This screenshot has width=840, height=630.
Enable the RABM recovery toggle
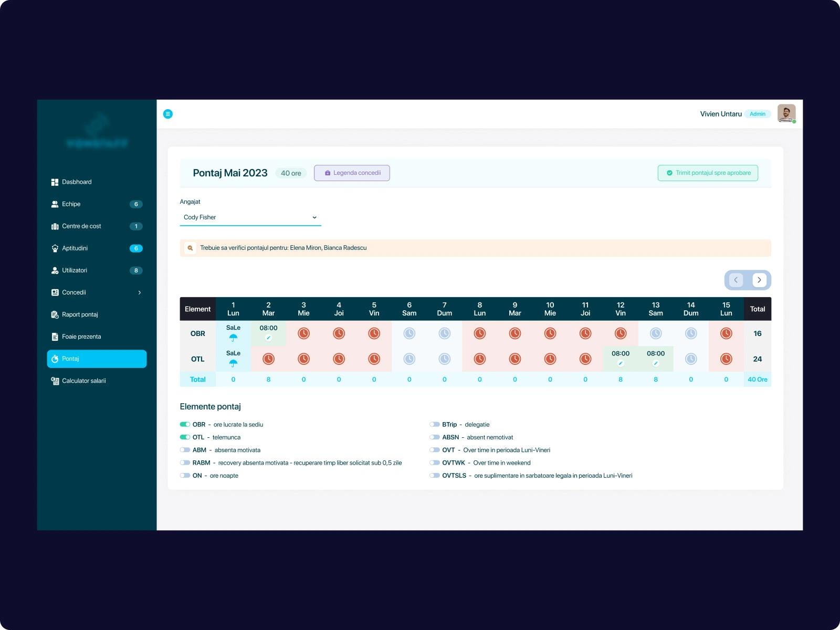[185, 463]
